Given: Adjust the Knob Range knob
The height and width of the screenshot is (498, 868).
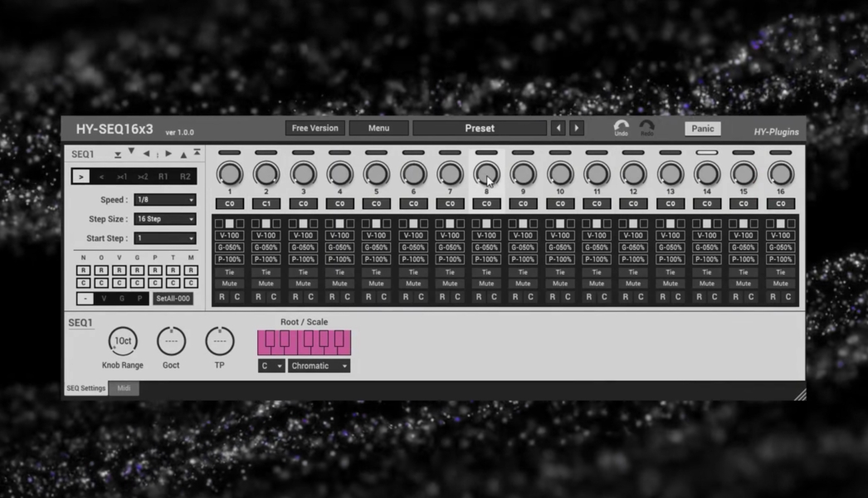Looking at the screenshot, I should (123, 340).
